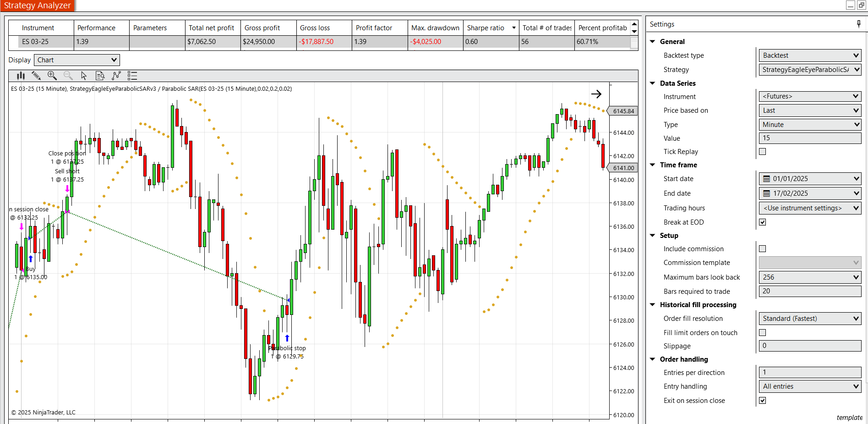868x424 pixels.
Task: Open the Backtest type dropdown
Action: point(810,55)
